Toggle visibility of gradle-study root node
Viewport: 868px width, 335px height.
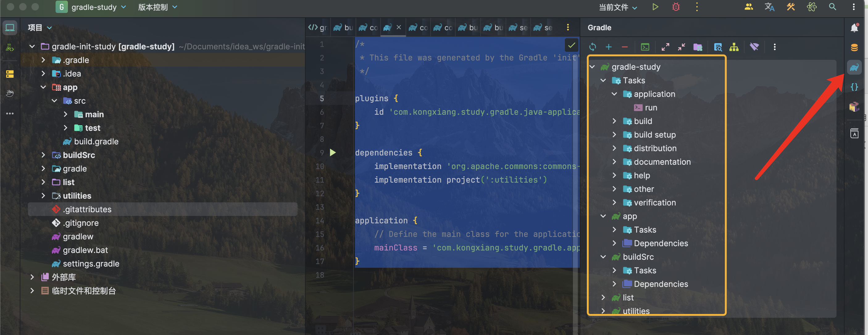coord(592,67)
